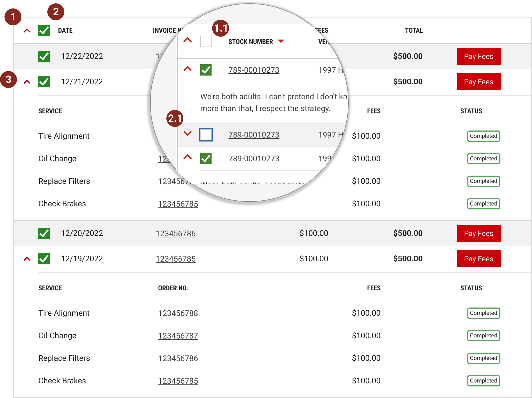Select Oil Change service under 12/21/2022
Screen dimensions: 532x398
point(57,159)
